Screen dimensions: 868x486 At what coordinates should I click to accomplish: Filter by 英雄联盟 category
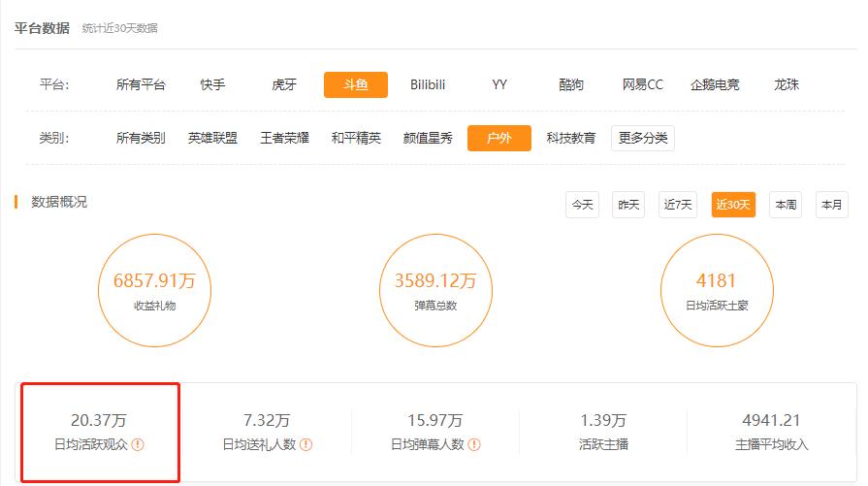[212, 139]
